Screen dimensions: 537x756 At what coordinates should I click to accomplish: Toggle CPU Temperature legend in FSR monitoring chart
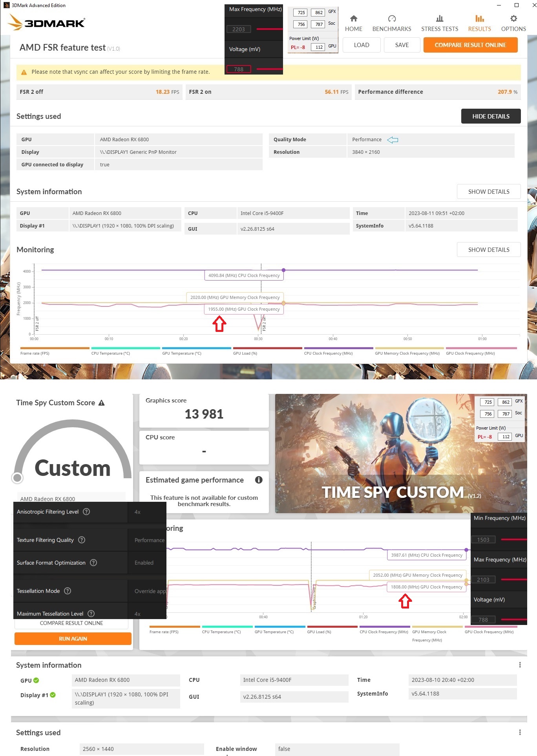[126, 351]
